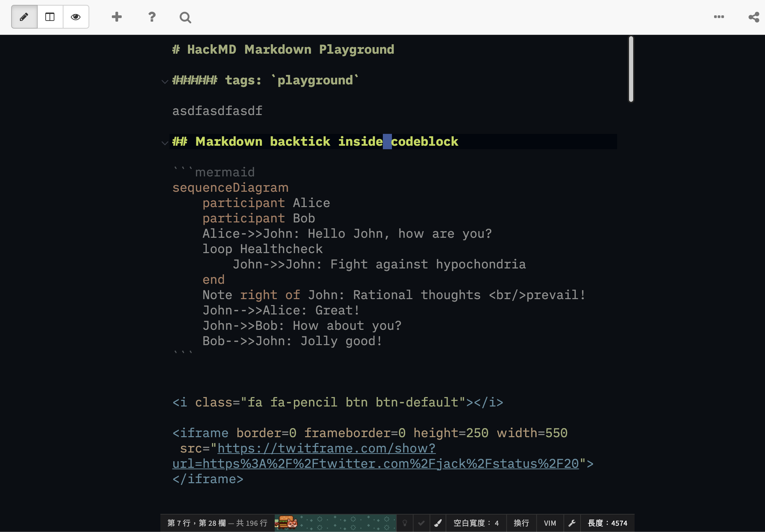The image size is (765, 532).
Task: Collapse the tags heading fold chevron
Action: [165, 82]
